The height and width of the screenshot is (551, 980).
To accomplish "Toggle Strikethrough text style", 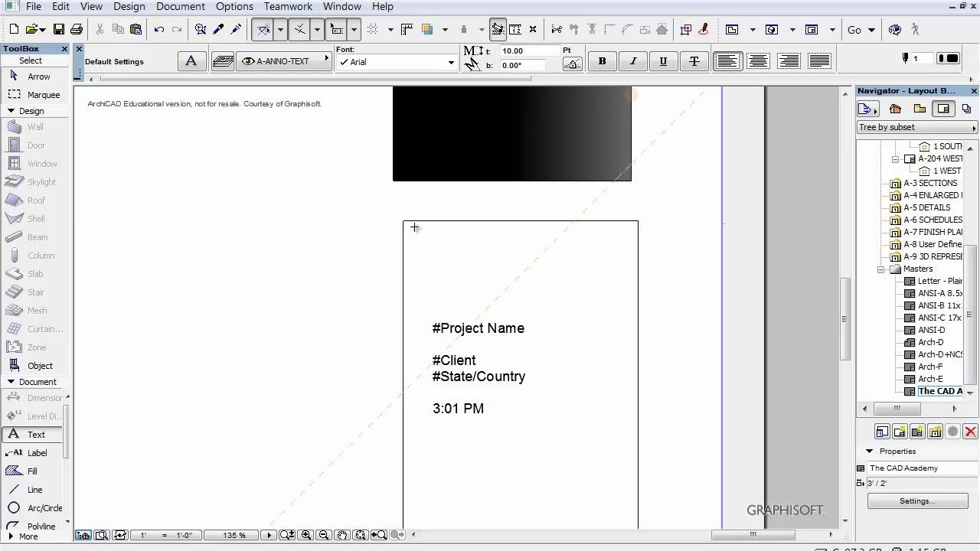I will [x=694, y=61].
